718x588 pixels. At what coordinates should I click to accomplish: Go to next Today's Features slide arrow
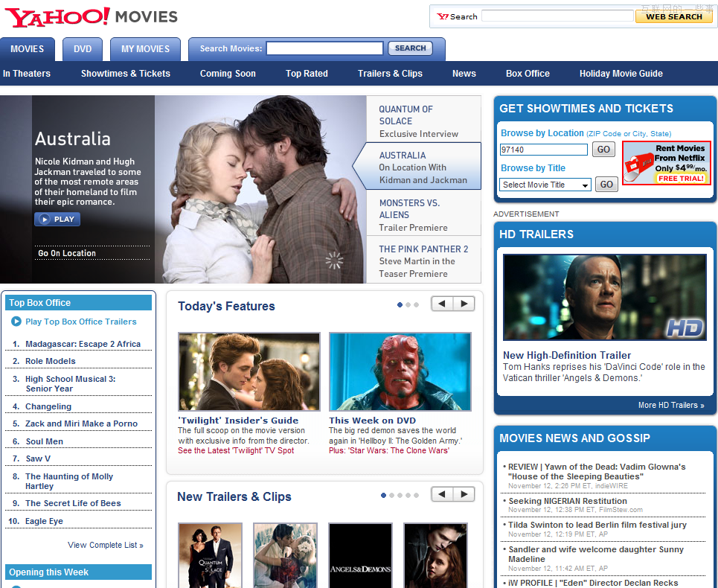click(x=464, y=304)
